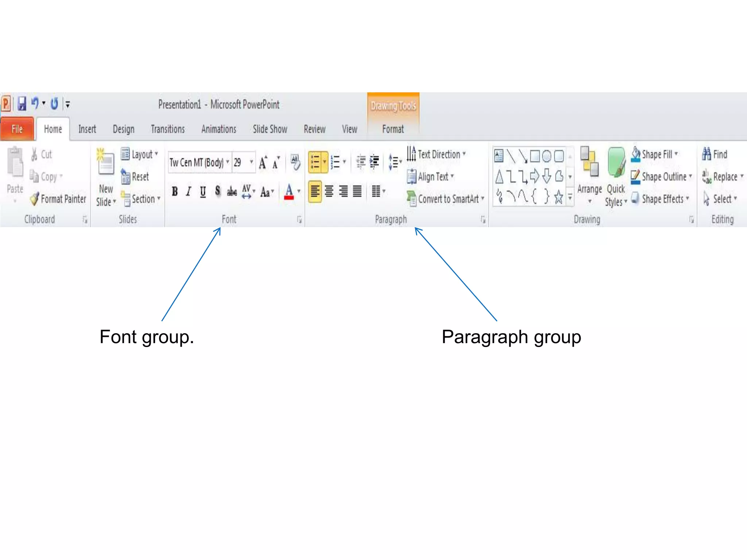747x560 pixels.
Task: Click the Redo/Repeat icon
Action: tap(54, 104)
